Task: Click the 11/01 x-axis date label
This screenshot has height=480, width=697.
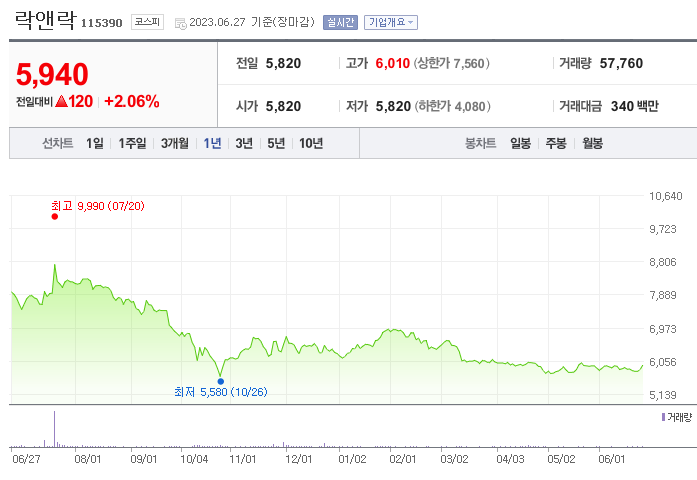Action: [243, 459]
